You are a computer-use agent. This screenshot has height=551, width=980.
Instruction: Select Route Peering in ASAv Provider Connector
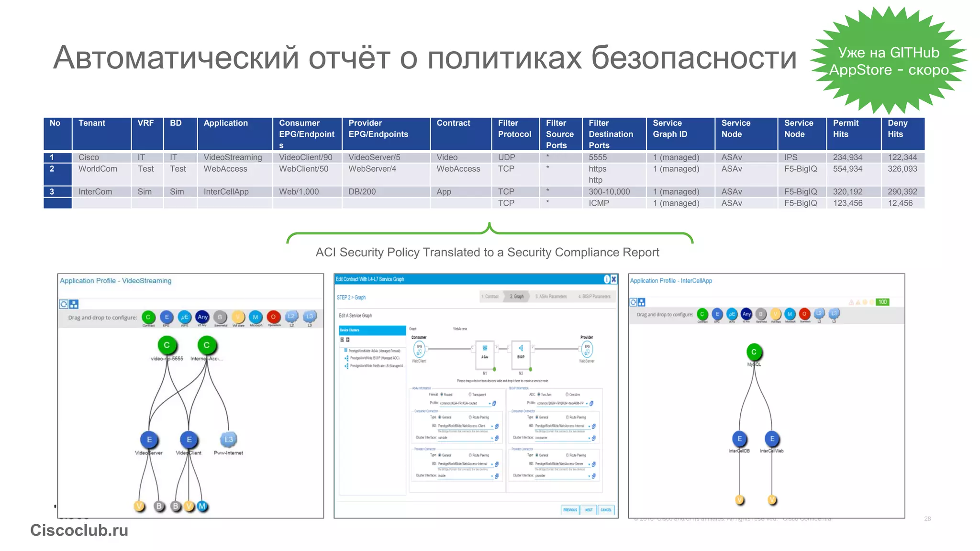[470, 455]
